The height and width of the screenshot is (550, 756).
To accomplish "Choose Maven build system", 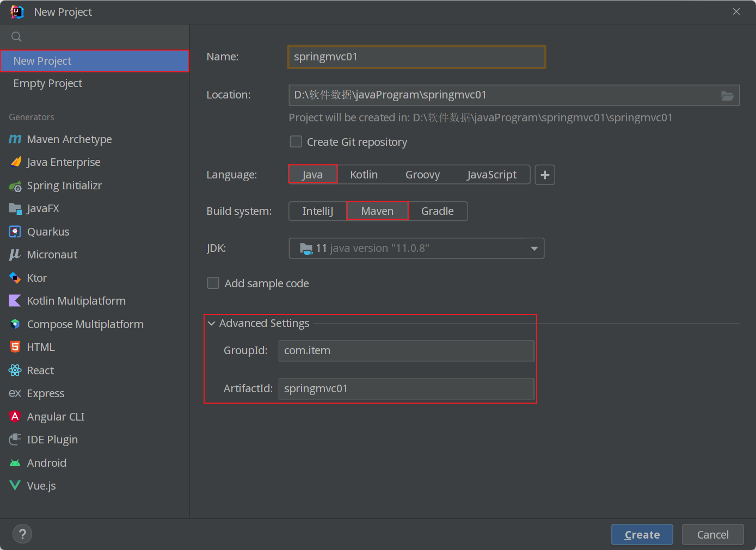I will click(377, 211).
